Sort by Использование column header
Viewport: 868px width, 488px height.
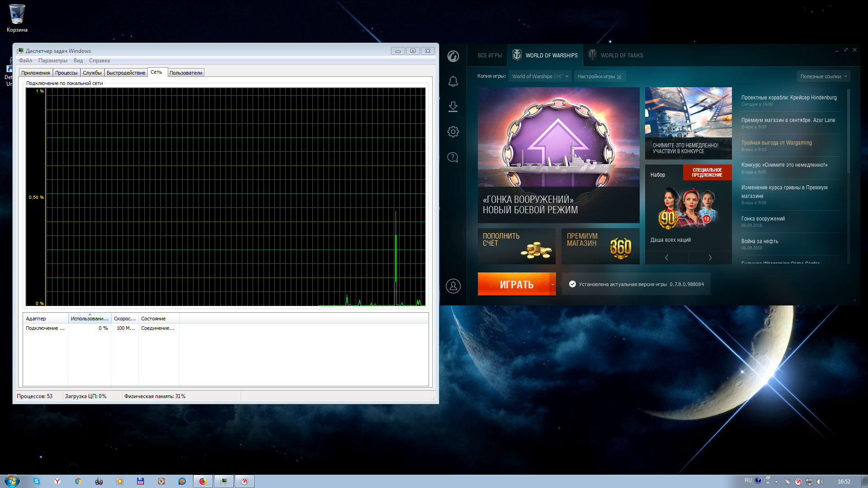90,319
